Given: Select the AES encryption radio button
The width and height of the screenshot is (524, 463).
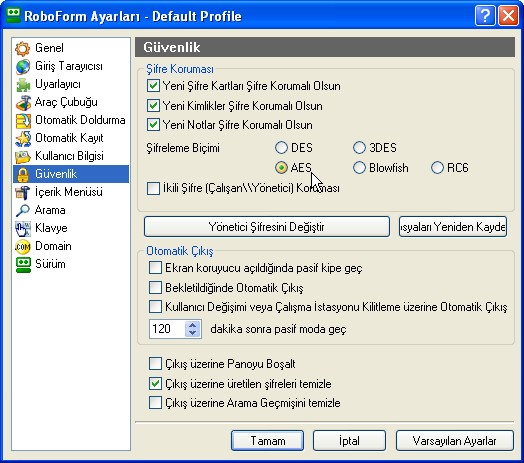Looking at the screenshot, I should point(281,167).
